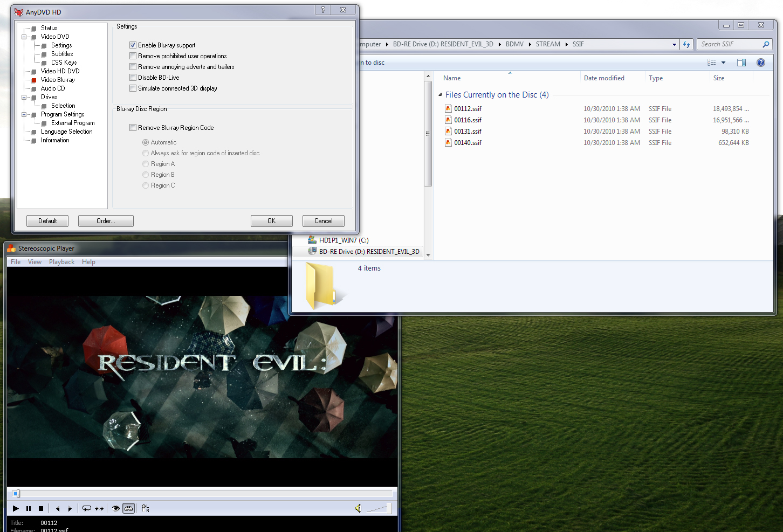The image size is (783, 532).
Task: Open the File menu in Stereoscopic Player
Action: [x=16, y=262]
